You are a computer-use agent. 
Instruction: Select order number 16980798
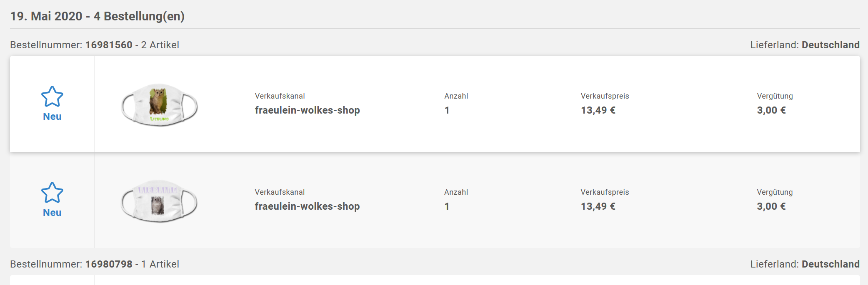coord(109,264)
